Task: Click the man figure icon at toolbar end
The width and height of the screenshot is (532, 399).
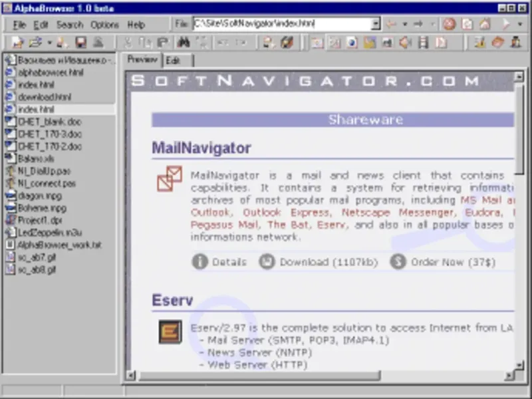Action: click(x=516, y=43)
